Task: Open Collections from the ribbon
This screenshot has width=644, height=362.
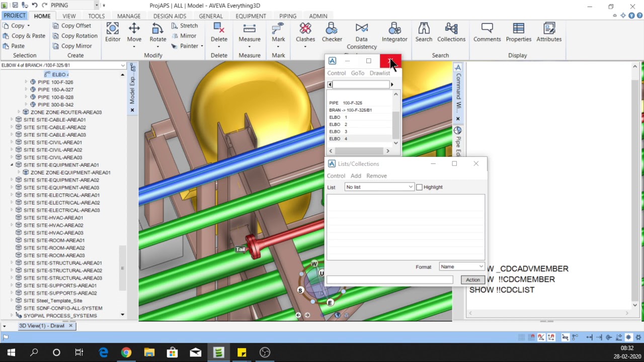Action: [451, 33]
